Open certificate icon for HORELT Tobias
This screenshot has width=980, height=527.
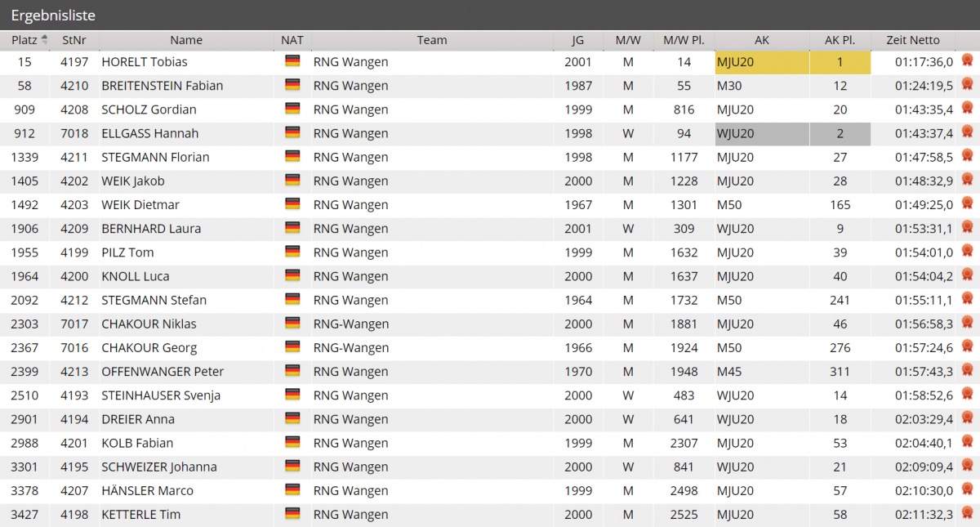click(x=968, y=60)
